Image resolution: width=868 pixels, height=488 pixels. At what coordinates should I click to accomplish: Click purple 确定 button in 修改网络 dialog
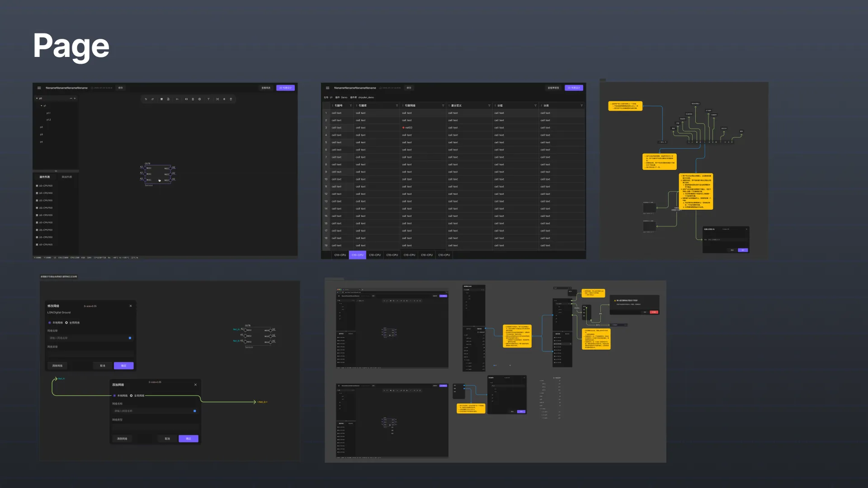click(123, 366)
